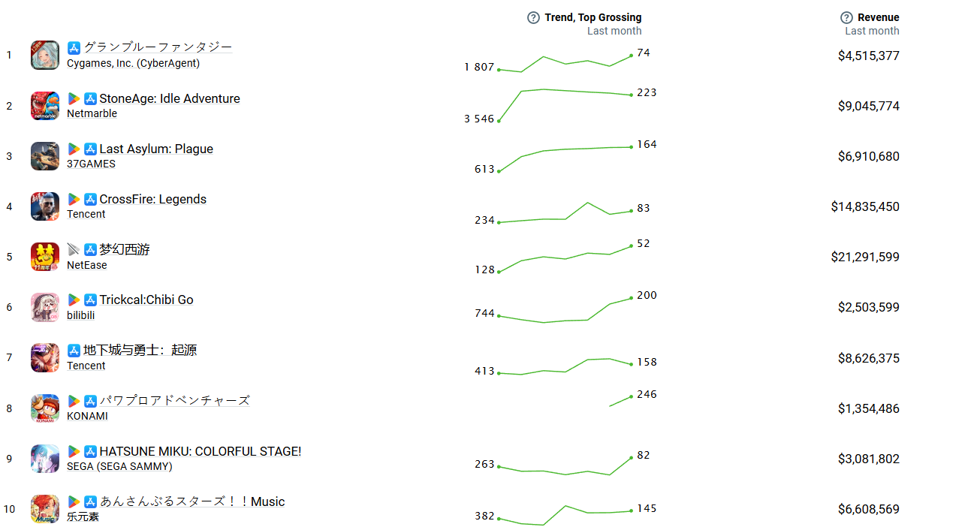Click the App Store icon for Trickcal:Chibi Go
Viewport: 980px width, 530px height.
[90, 300]
